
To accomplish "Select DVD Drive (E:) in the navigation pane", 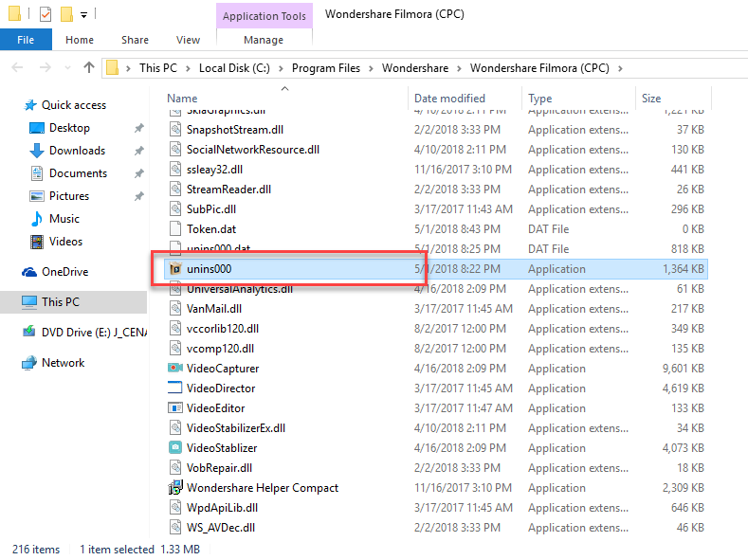I will (94, 333).
